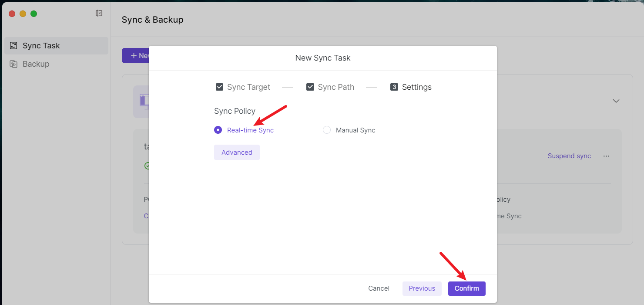The image size is (644, 305).
Task: Choose the Manual Sync radio option
Action: pyautogui.click(x=327, y=130)
